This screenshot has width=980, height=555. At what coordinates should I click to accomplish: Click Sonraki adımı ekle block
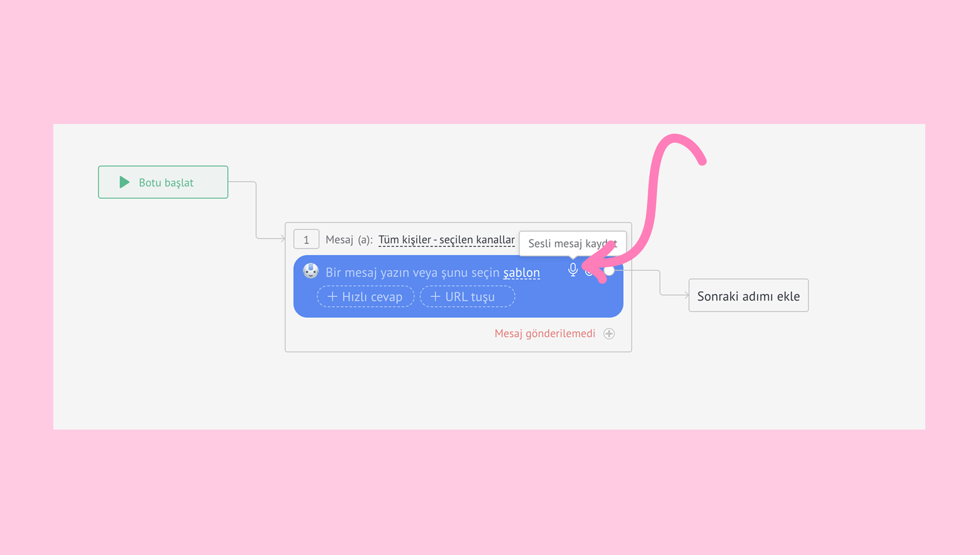(748, 296)
